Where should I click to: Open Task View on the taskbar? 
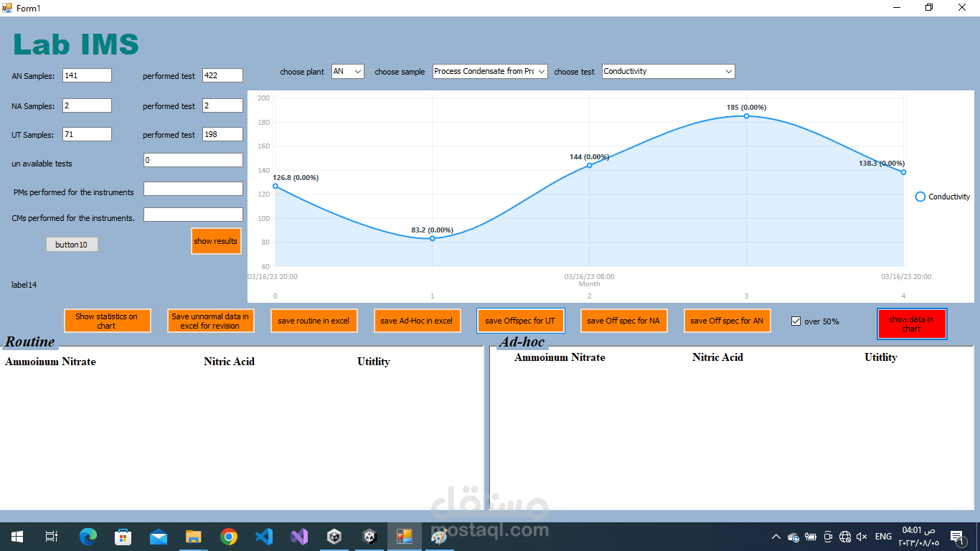52,537
